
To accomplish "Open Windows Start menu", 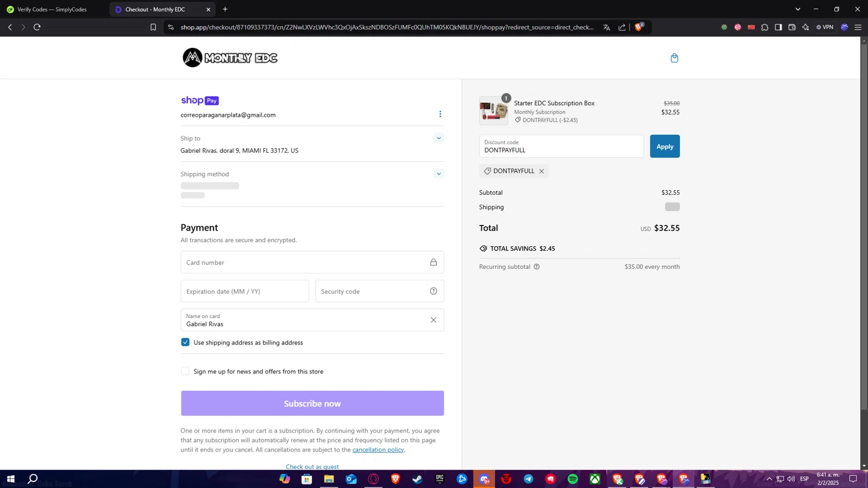I will [x=10, y=479].
